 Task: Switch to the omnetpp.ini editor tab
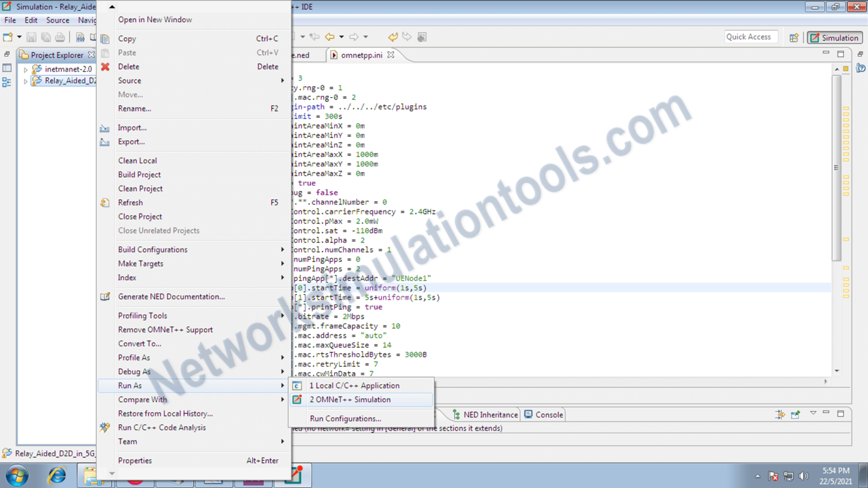point(362,55)
